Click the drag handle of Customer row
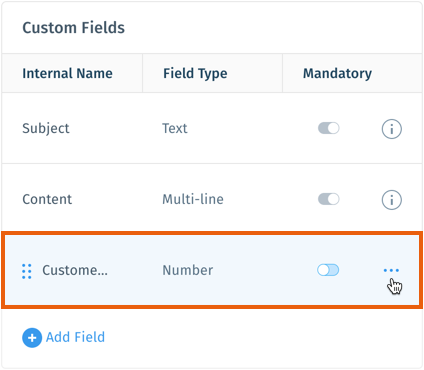 27,271
